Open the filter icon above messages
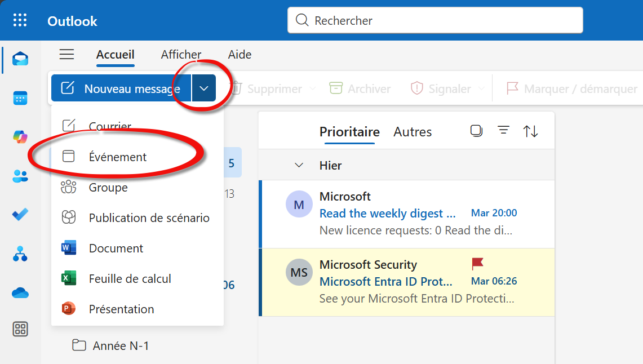Viewport: 643px width, 364px height. (x=503, y=131)
